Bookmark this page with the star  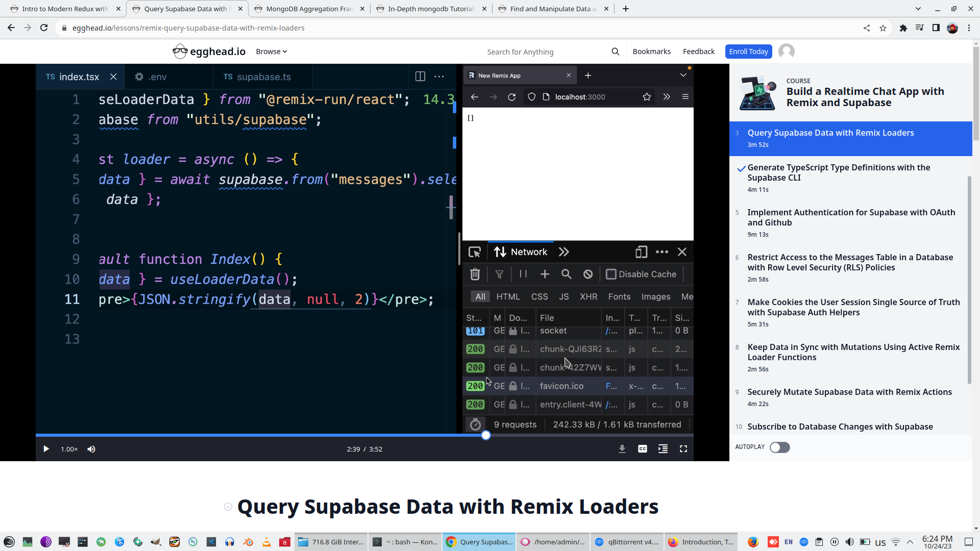883,28
